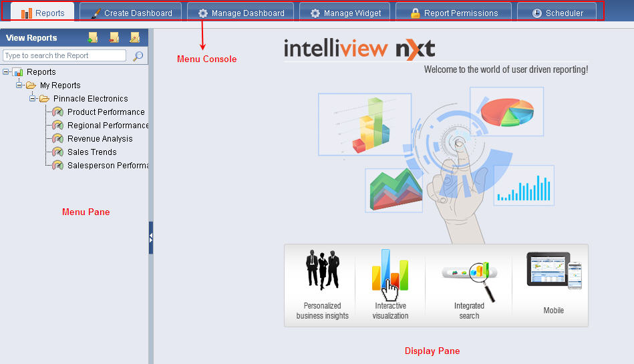Collapse the Pinnacle Electronics folder
This screenshot has height=364, width=634.
point(33,98)
